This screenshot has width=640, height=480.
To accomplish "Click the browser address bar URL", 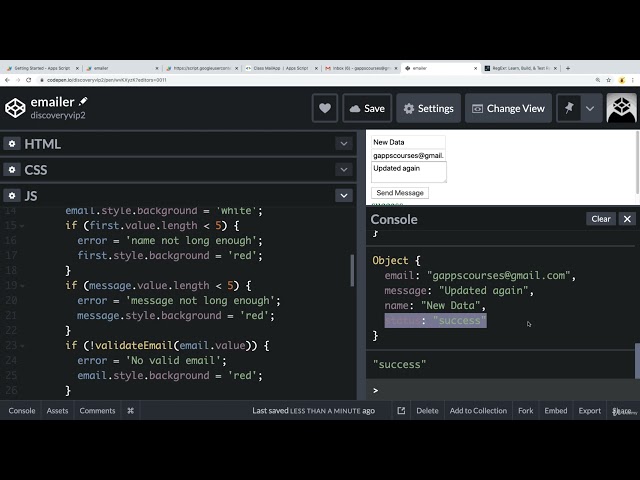I will click(106, 80).
